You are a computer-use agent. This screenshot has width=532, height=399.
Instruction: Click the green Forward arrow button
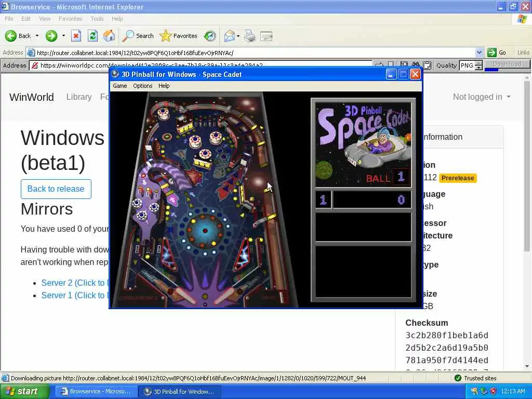click(x=51, y=36)
